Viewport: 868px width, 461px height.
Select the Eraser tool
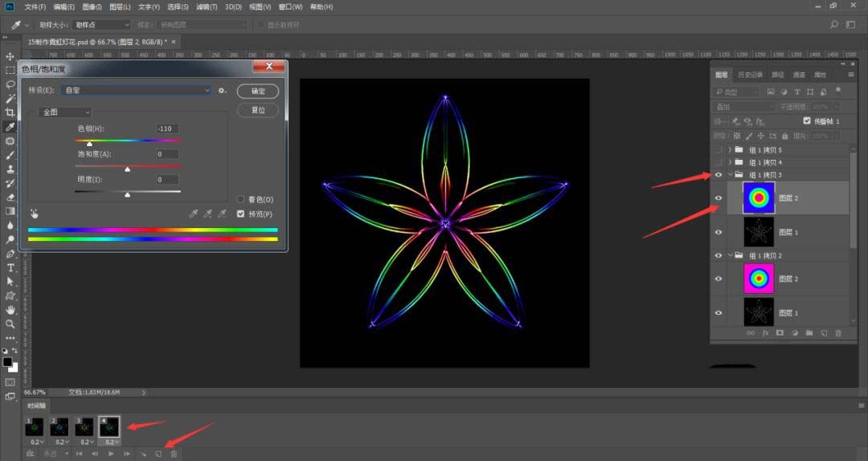pos(10,197)
